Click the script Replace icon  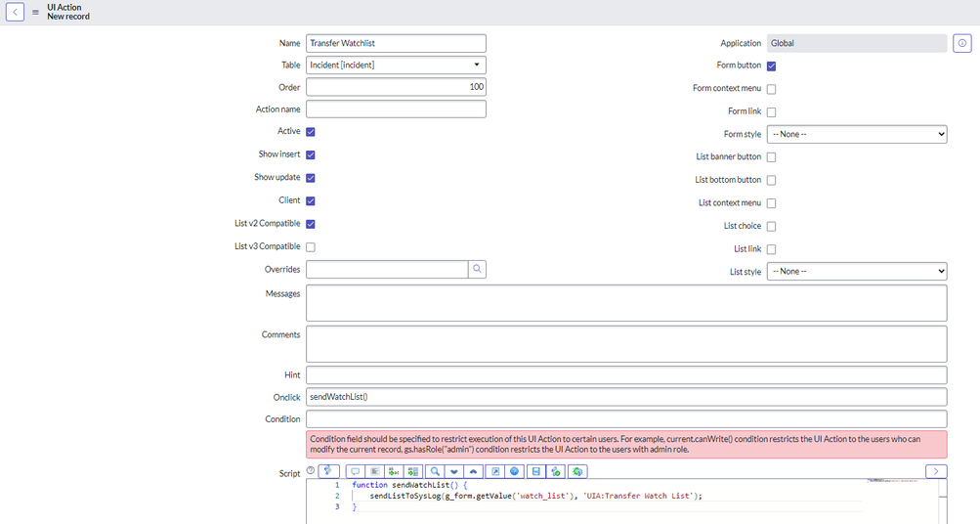(x=394, y=471)
